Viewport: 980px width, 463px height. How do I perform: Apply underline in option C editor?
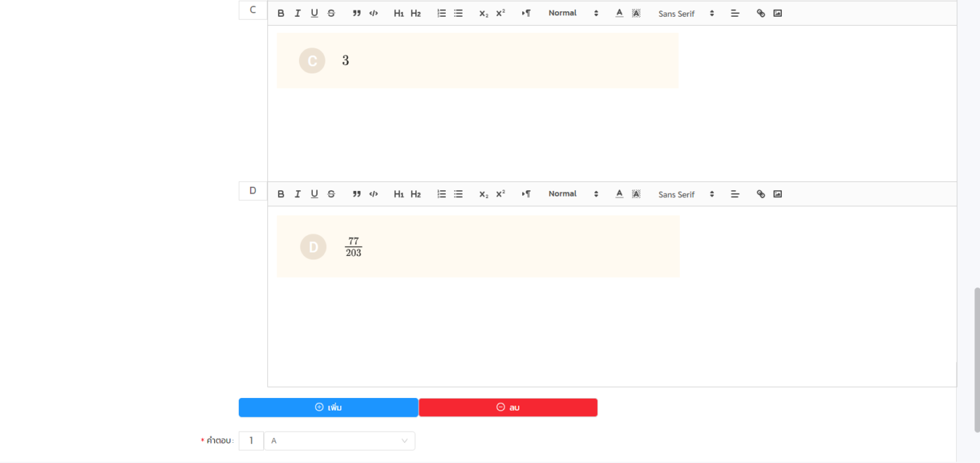point(314,13)
